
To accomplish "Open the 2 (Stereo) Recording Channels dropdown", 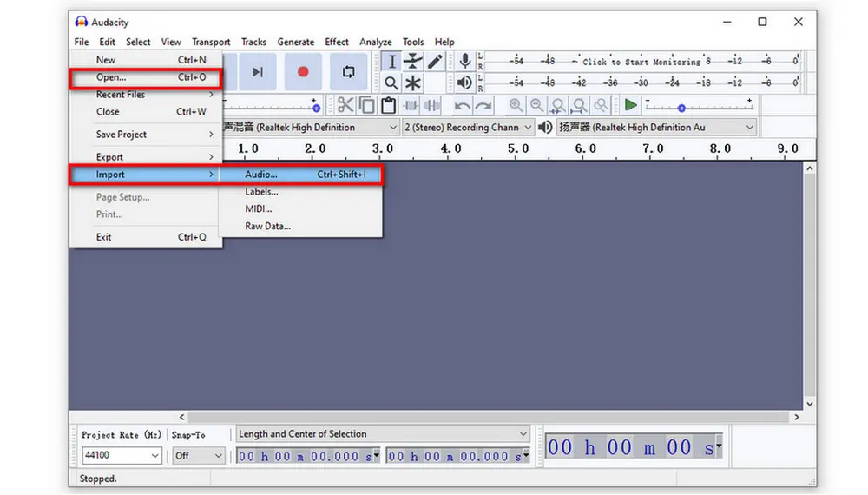I will [469, 128].
